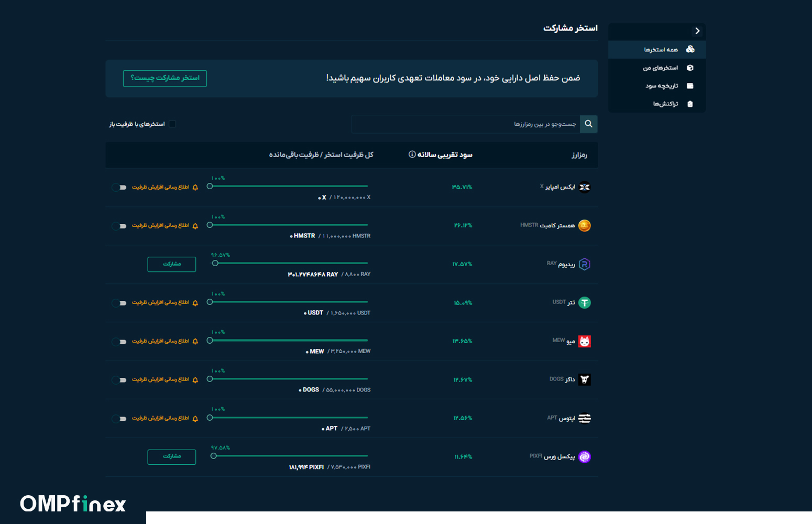Click the 15.09% profit value of USDT
812x524 pixels.
pos(463,303)
